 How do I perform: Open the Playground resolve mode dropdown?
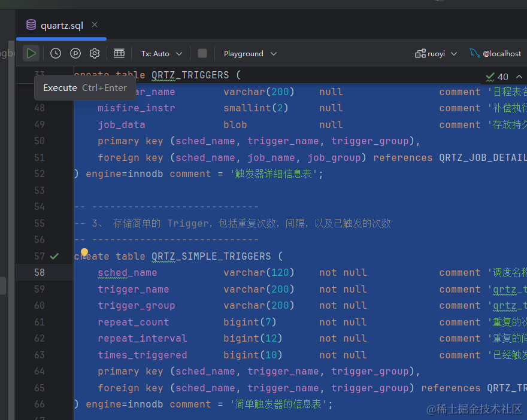pos(250,53)
